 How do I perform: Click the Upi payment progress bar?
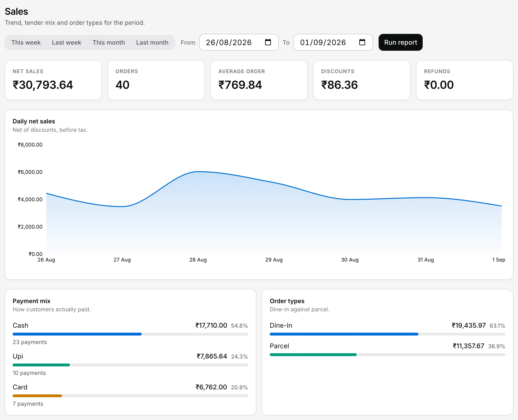(x=130, y=365)
